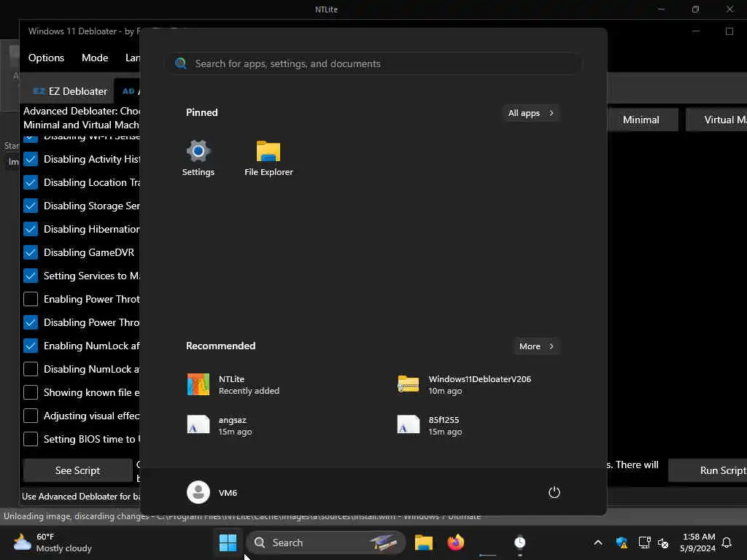
Task: Open weather widget showing 60°F
Action: point(53,542)
